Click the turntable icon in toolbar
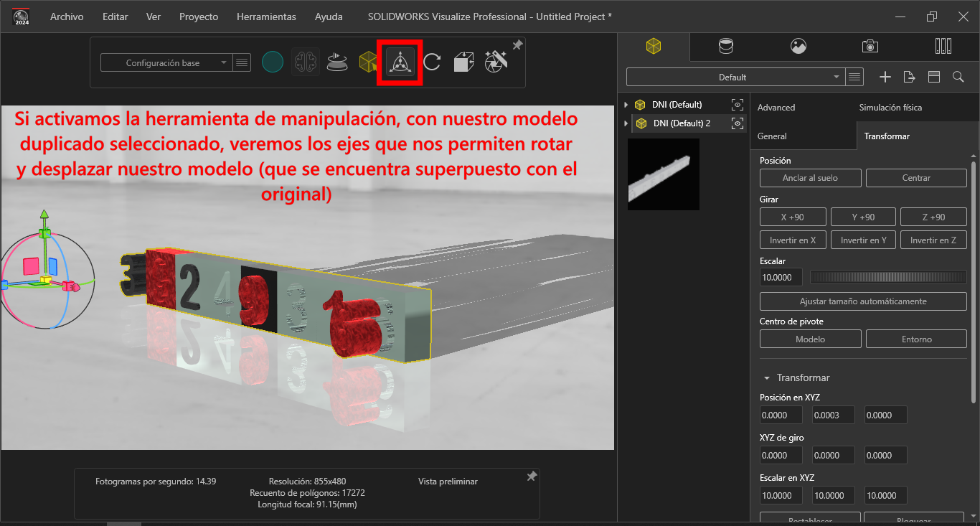The width and height of the screenshot is (980, 526). pos(337,62)
